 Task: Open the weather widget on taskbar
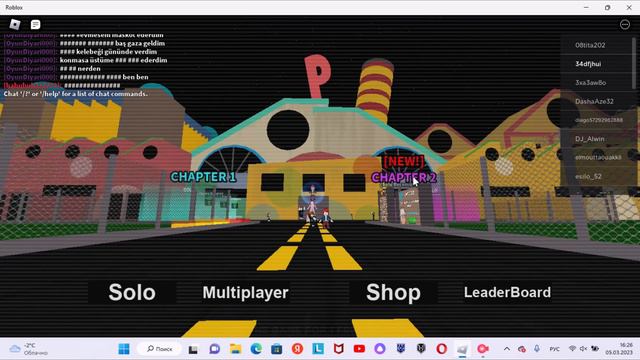[29, 349]
